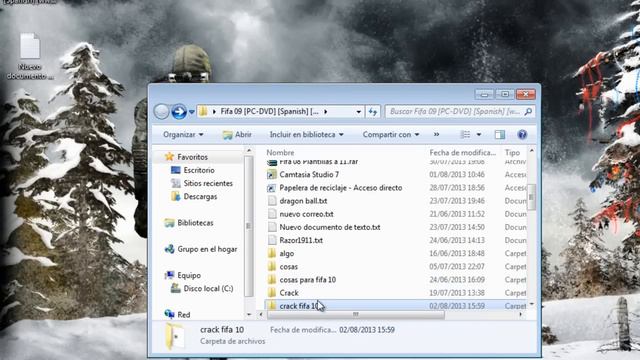Viewport: 640px width, 360px height.
Task: Open the Compartir con menu
Action: 391,135
